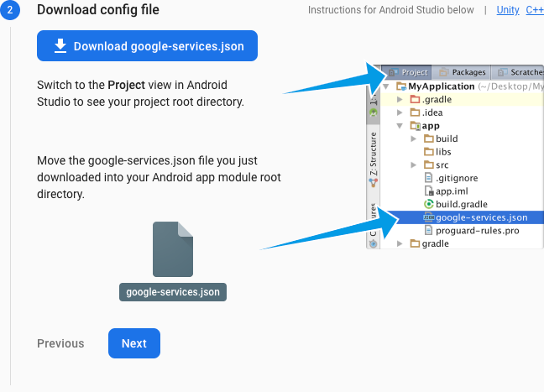This screenshot has height=392, width=544.
Task: Open the Scratches tab
Action: (519, 73)
